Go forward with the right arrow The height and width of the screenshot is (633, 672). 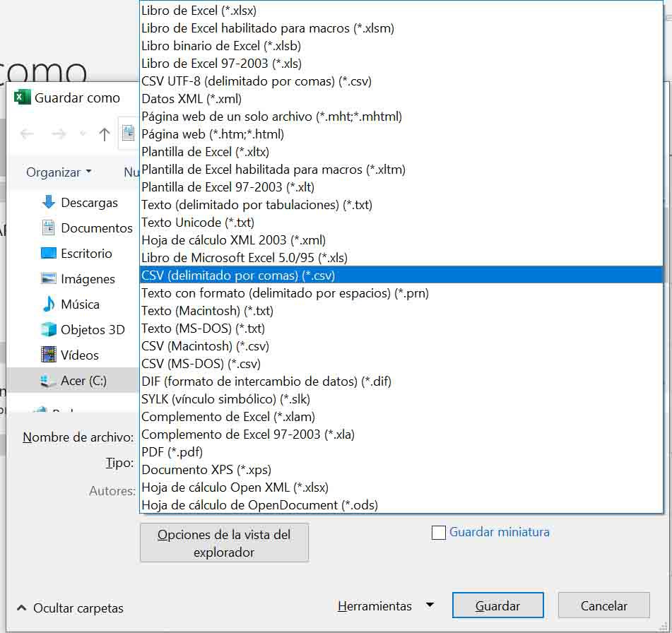coord(59,134)
